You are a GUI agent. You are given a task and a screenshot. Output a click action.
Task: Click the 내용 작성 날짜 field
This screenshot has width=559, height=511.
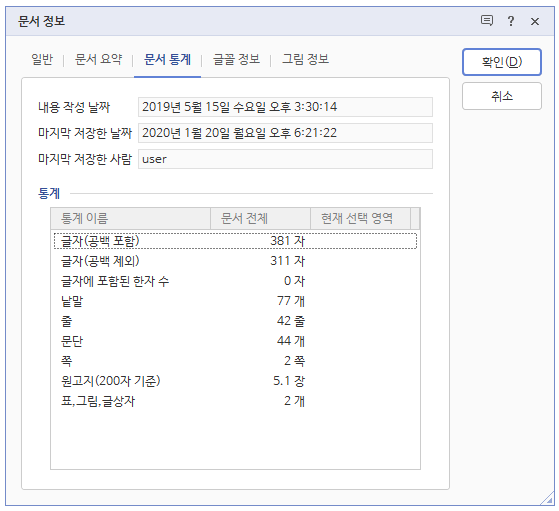tap(285, 107)
